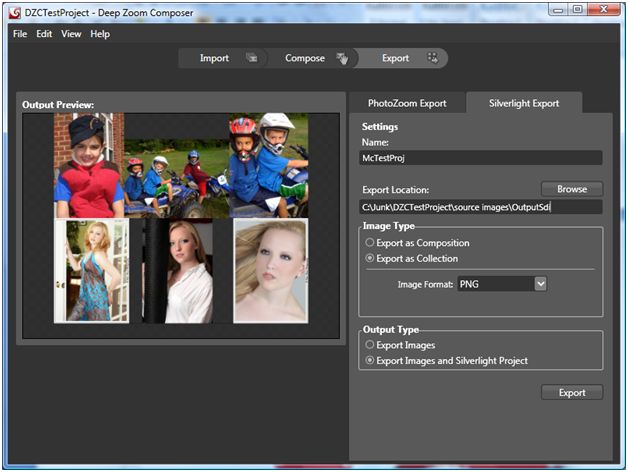The height and width of the screenshot is (472, 628).
Task: Open the File menu
Action: click(x=20, y=34)
